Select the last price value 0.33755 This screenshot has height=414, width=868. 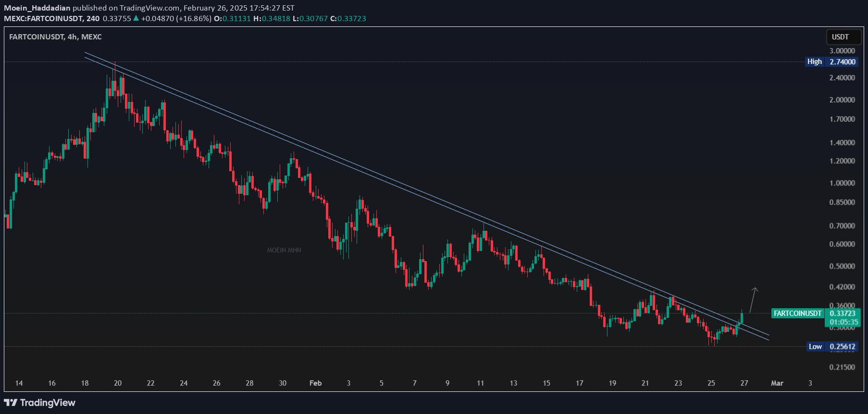pos(117,18)
